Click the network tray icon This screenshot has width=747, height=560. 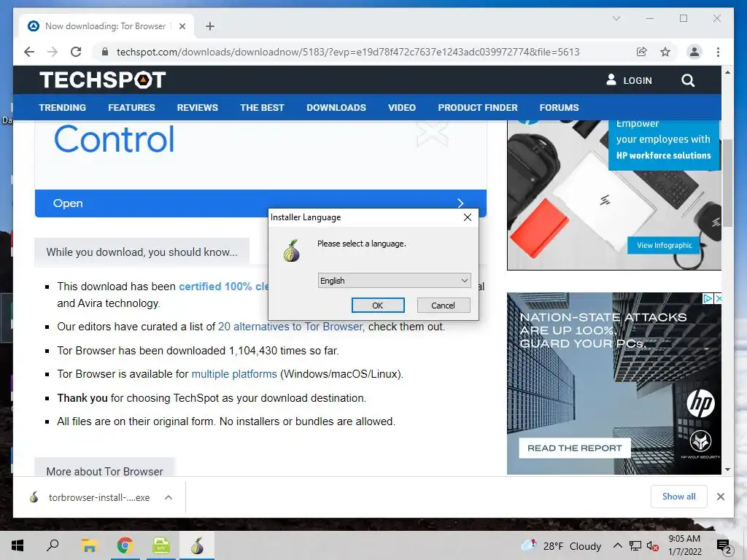pyautogui.click(x=635, y=545)
